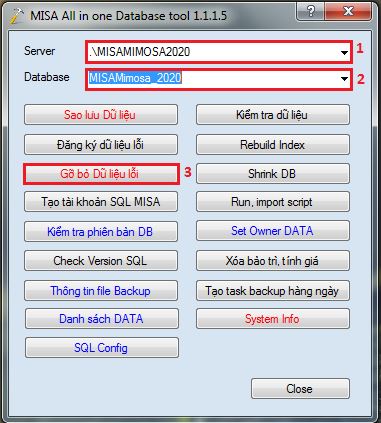Open Danh sách DATA list
Image resolution: width=381 pixels, height=423 pixels.
pyautogui.click(x=102, y=319)
